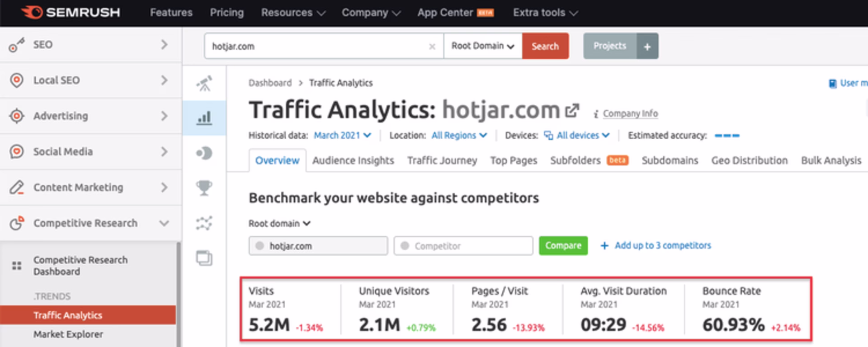Expand the Local SEO chevron
Viewport: 868px width, 347px height.
pyautogui.click(x=164, y=80)
